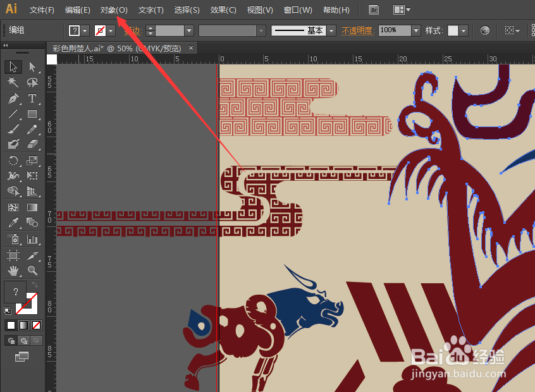Choose the Eraser tool
The image size is (535, 392).
click(x=32, y=144)
